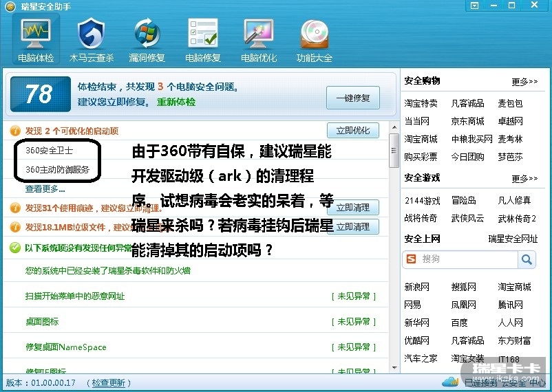
Task: Click the Sogou S logo icon
Action: 411,259
